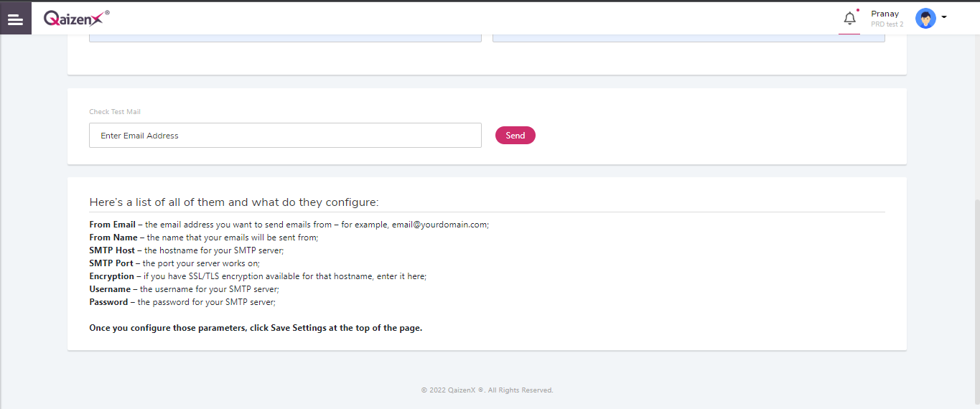The image size is (980, 409).
Task: Click the parameters list heading
Action: [233, 202]
